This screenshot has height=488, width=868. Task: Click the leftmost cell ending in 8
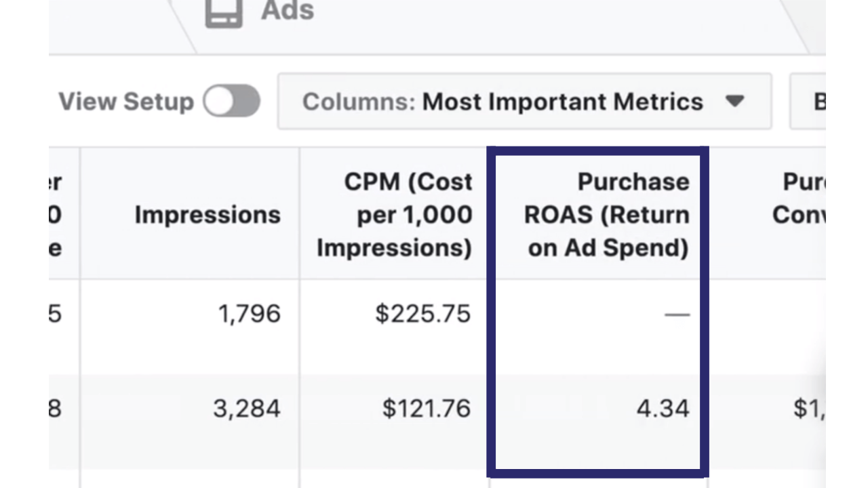click(56, 409)
